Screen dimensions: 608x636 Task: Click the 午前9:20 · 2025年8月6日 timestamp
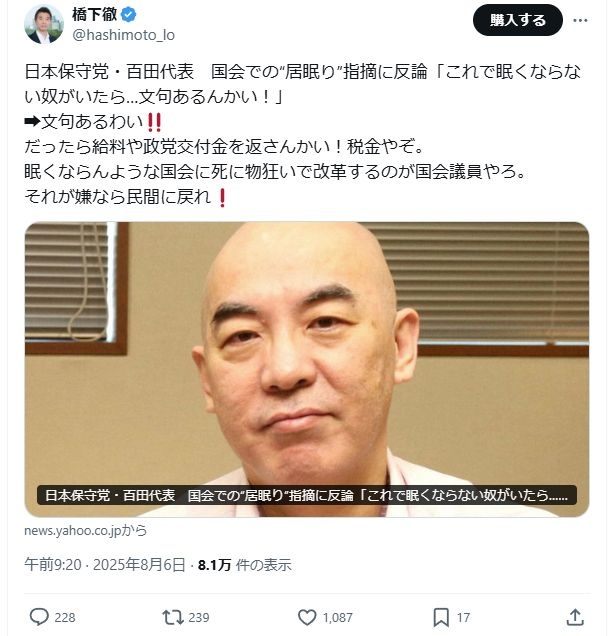pos(105,565)
